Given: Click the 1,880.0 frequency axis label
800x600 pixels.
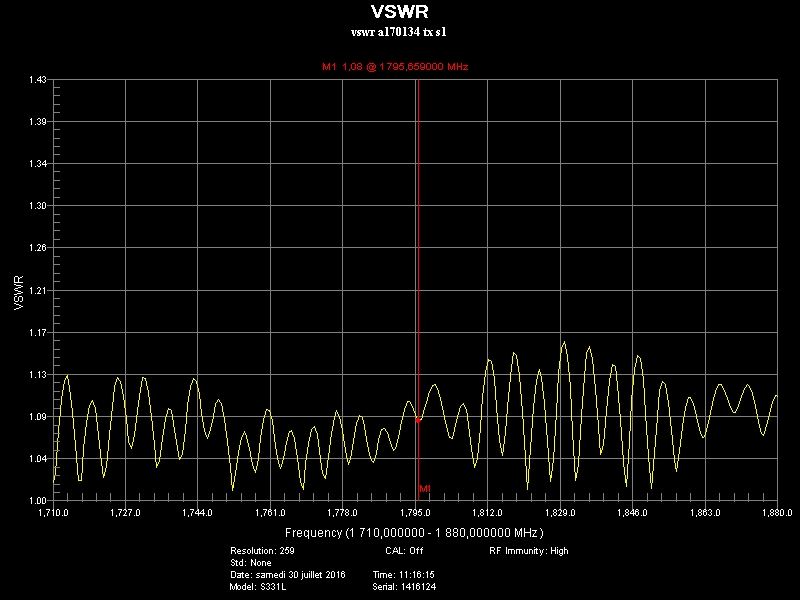Looking at the screenshot, I should (x=777, y=513).
